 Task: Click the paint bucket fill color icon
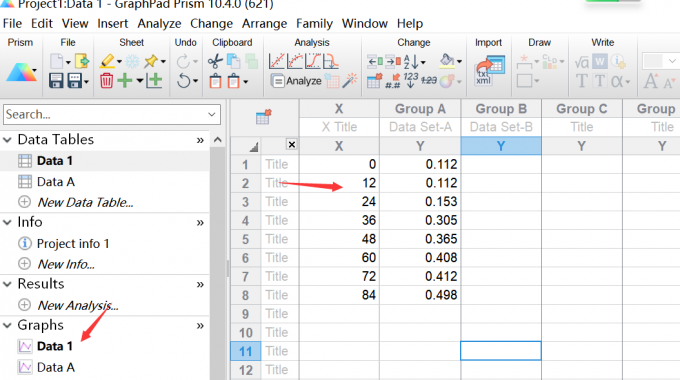[447, 60]
